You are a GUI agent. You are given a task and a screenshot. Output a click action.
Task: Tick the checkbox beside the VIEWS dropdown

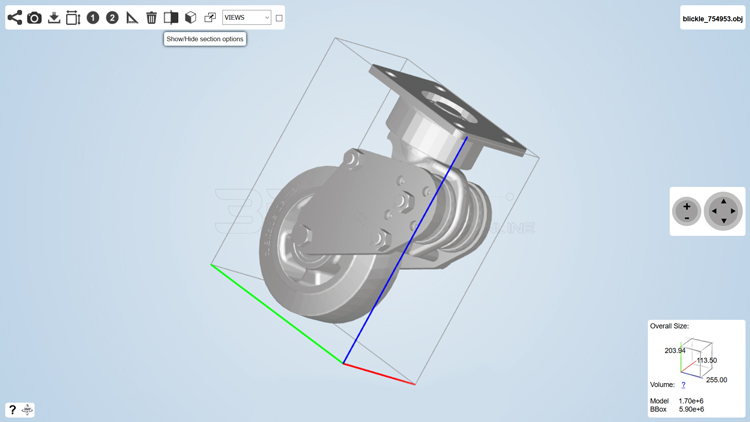point(279,18)
